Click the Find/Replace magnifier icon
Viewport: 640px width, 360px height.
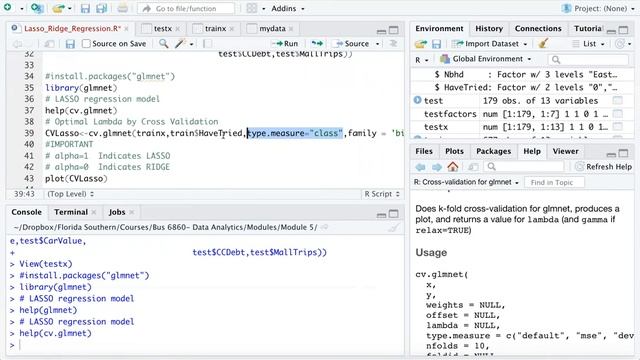point(164,43)
